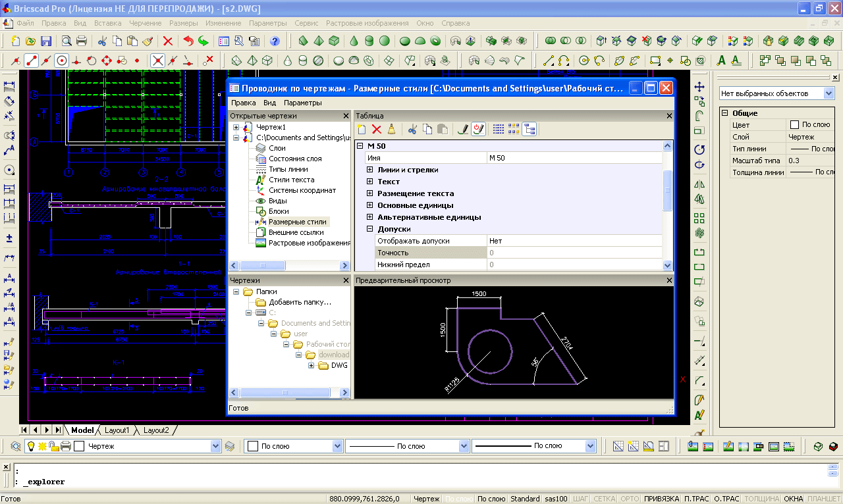The width and height of the screenshot is (843, 504).
Task: Select the tree view icon in Таблица toolbar
Action: pos(530,130)
